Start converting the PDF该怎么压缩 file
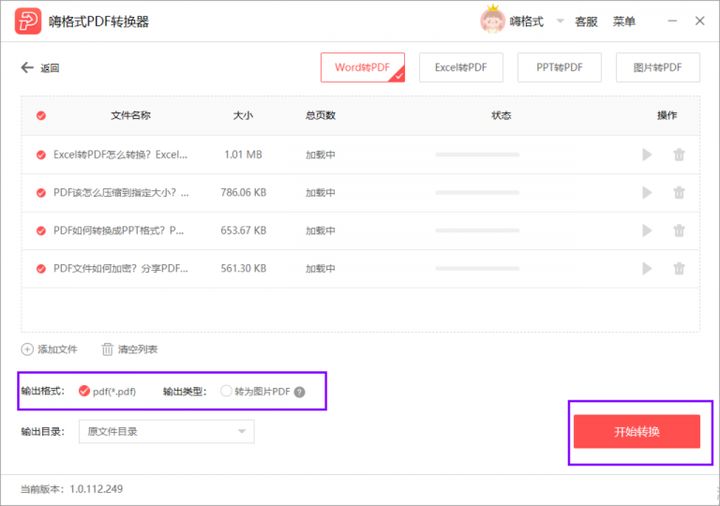720x506 pixels. (x=647, y=192)
